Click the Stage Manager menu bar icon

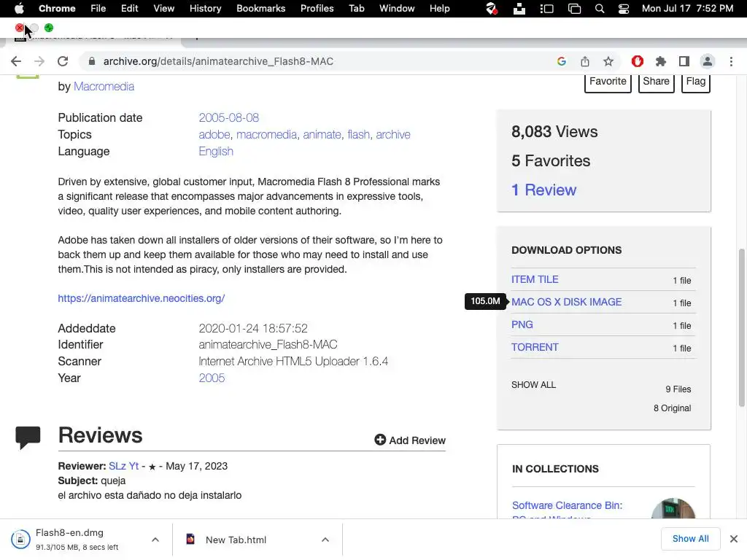click(x=546, y=9)
